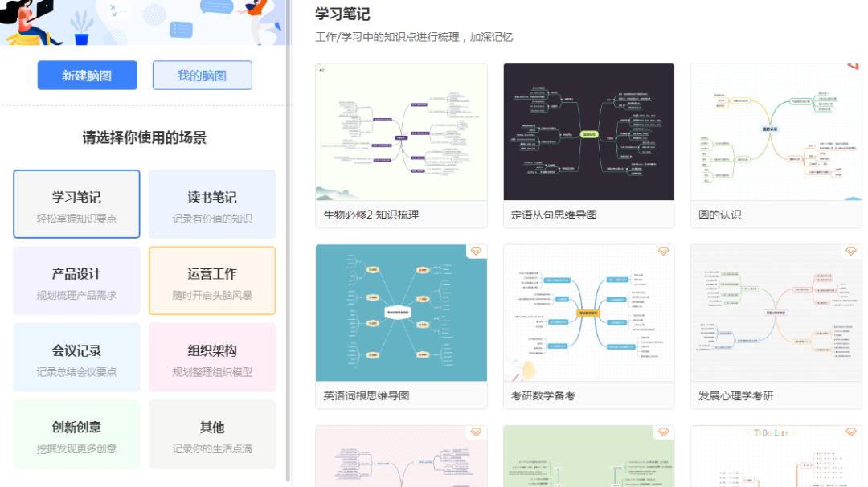Open 英语词根思维导图 template thumbnail

401,313
